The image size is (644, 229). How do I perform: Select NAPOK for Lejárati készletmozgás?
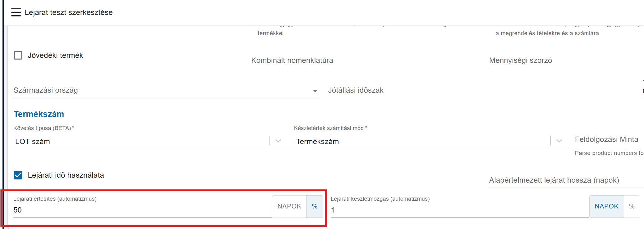(x=606, y=206)
